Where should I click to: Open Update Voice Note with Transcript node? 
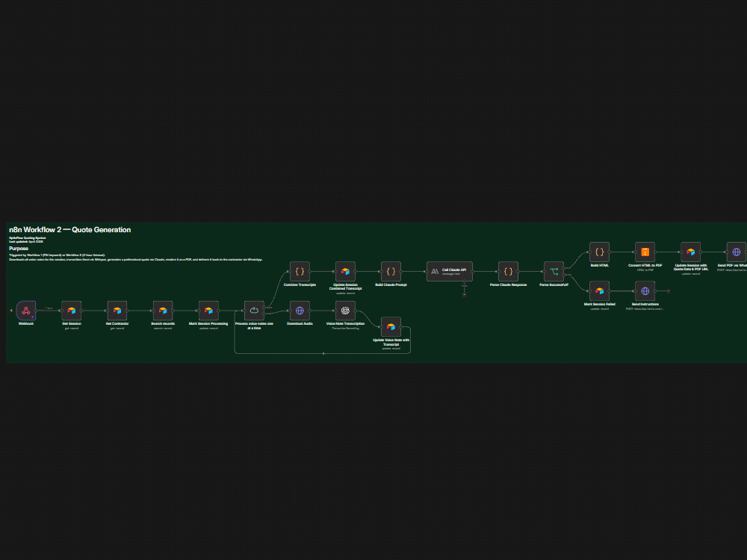pyautogui.click(x=391, y=327)
